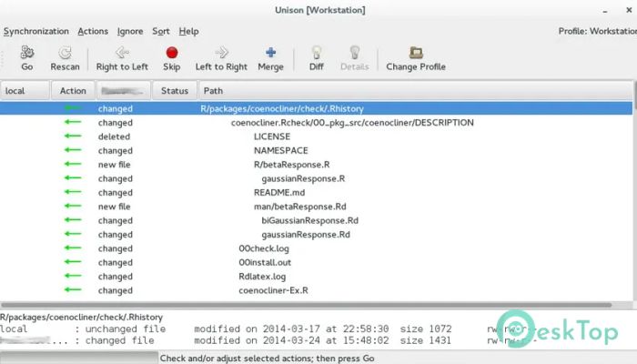The image size is (637, 364).
Task: Click green arrow in R/betaResponse.R row
Action: 73,164
